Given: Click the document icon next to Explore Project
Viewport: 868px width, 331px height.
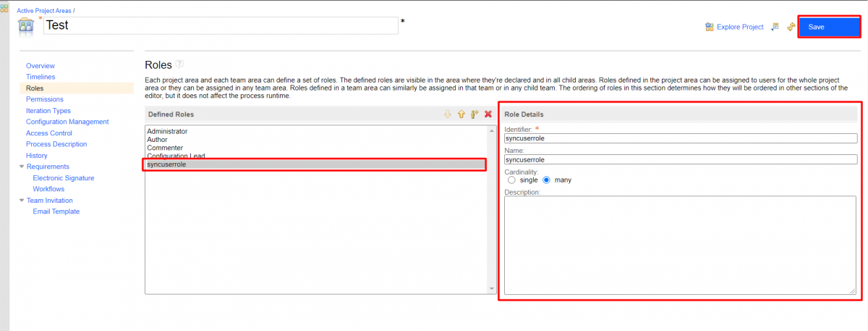Looking at the screenshot, I should [775, 27].
